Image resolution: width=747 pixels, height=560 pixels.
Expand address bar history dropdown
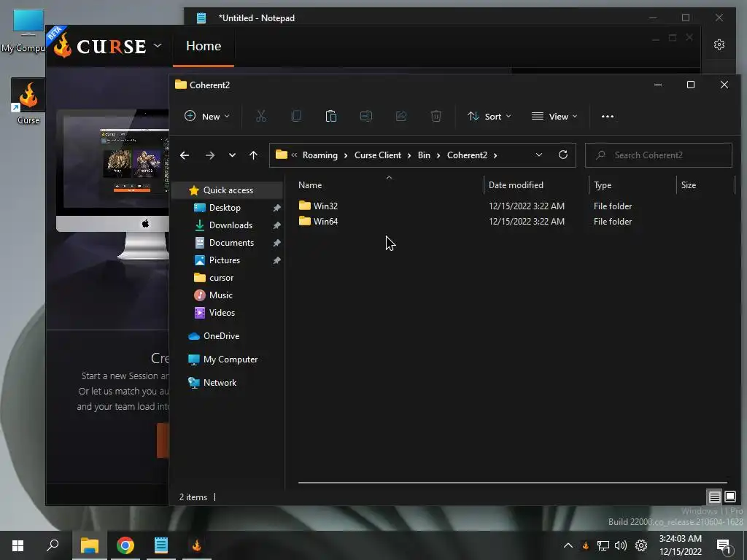coord(539,155)
